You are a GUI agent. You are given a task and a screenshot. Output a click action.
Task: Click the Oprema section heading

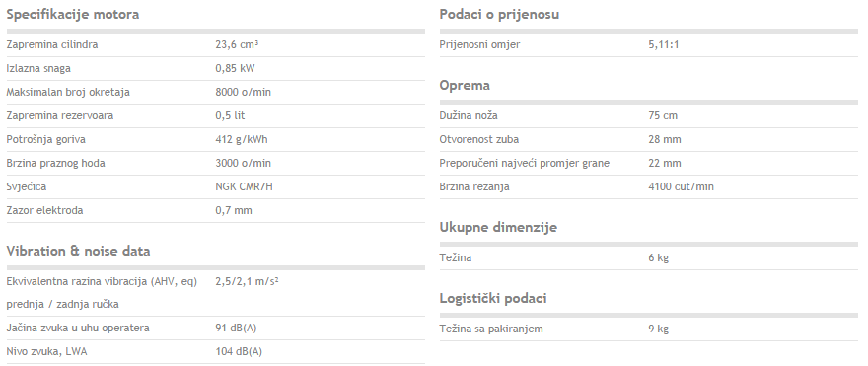[465, 86]
